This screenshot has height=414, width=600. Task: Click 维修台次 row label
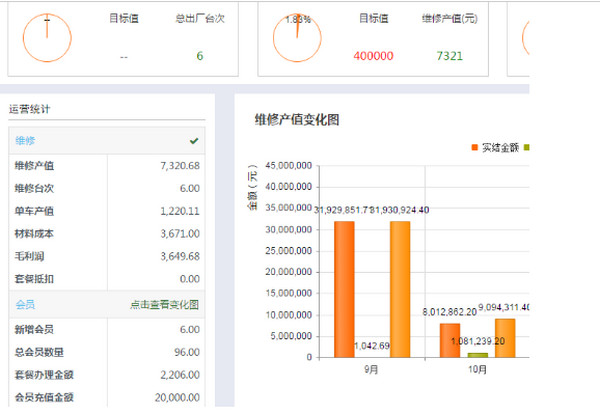coord(34,188)
